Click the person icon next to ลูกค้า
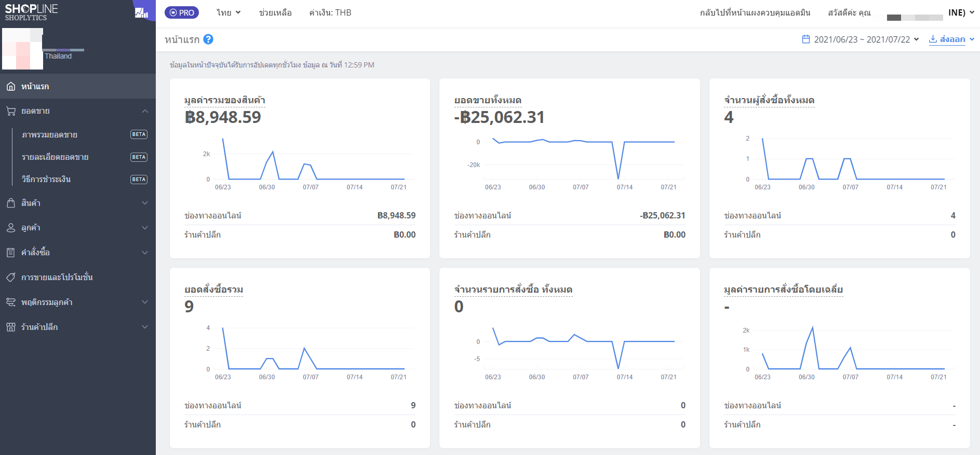The height and width of the screenshot is (455, 980). click(11, 228)
